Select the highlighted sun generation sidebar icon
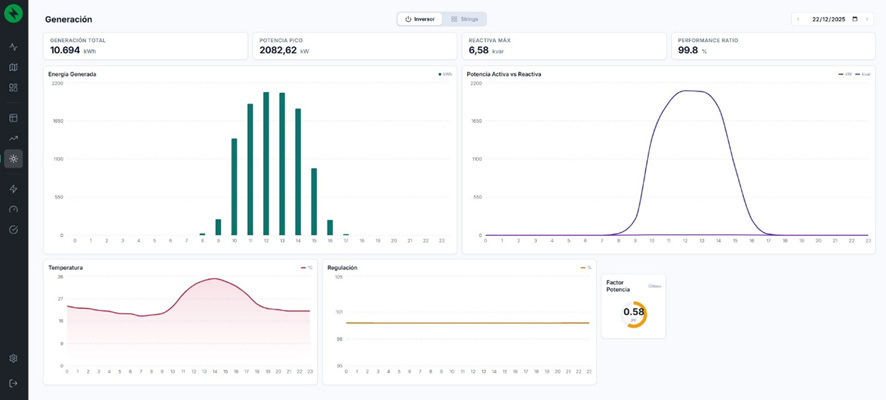Viewport: 886px width, 400px height. [x=13, y=158]
